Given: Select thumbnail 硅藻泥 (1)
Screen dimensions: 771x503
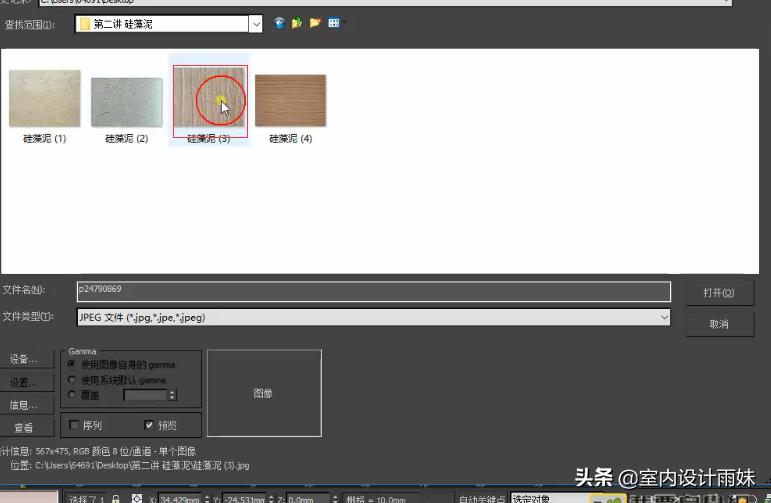Looking at the screenshot, I should click(45, 98).
